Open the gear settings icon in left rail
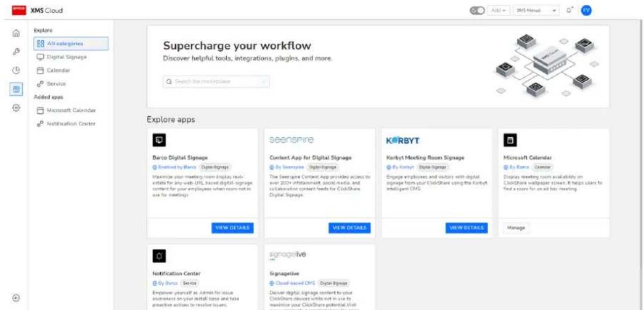The width and height of the screenshot is (644, 310). tap(17, 107)
